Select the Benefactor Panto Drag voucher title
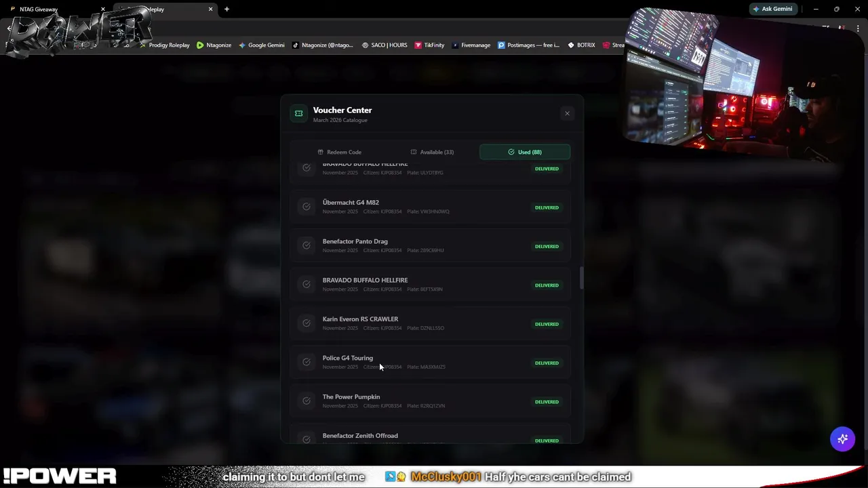This screenshot has height=488, width=868. (x=355, y=241)
